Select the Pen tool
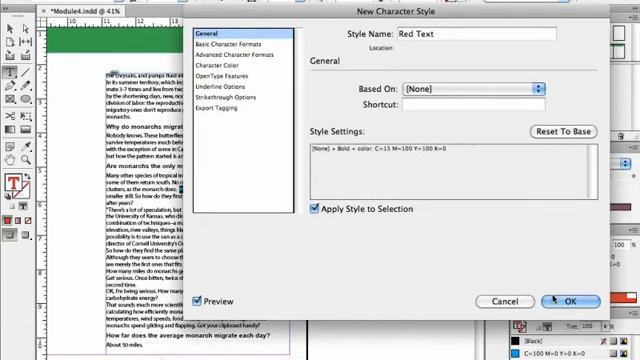640x360 pixels. pos(10,86)
